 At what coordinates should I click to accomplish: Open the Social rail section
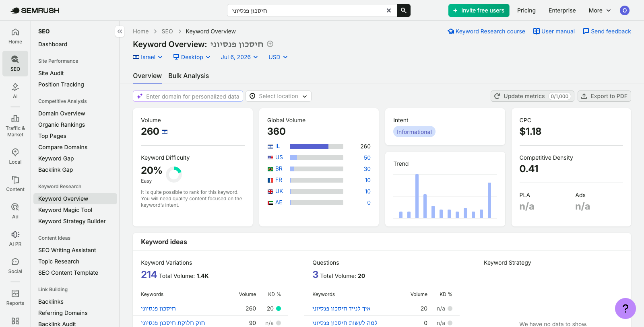(x=15, y=266)
